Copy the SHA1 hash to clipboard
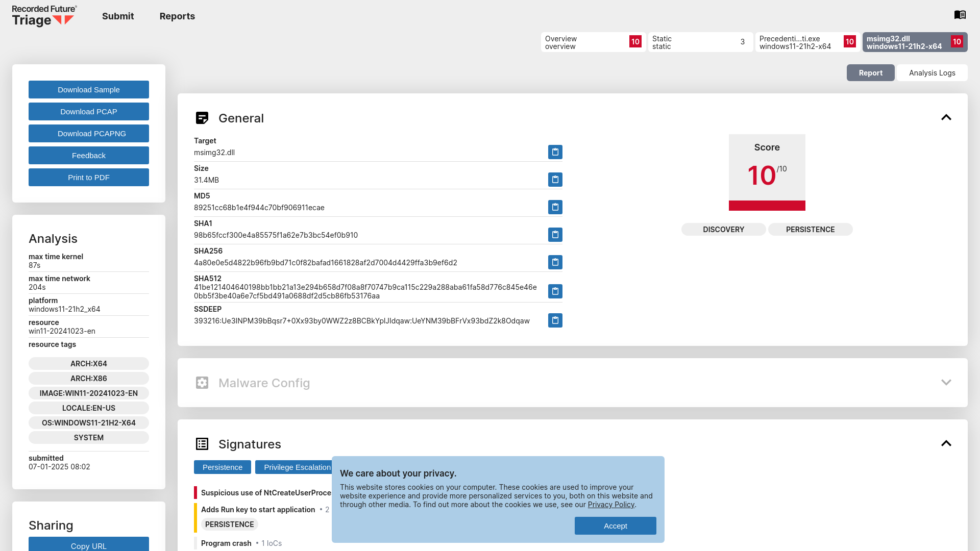The image size is (980, 551). tap(555, 235)
